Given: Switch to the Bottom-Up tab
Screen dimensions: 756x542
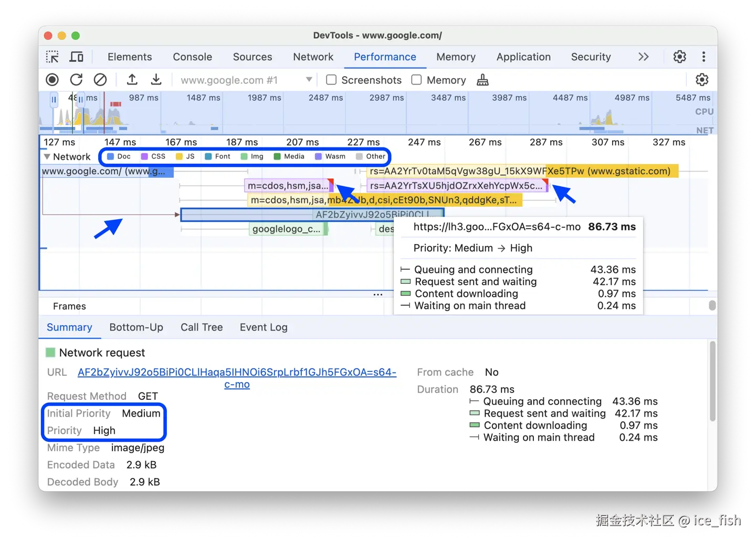Looking at the screenshot, I should [136, 327].
